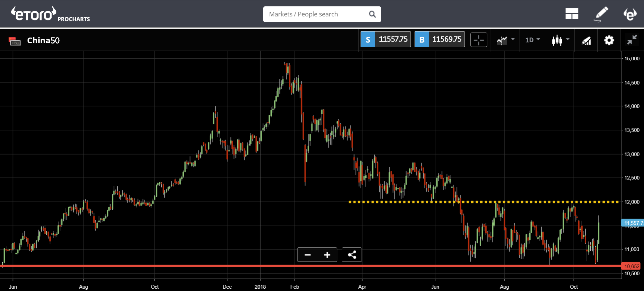Click the China50 instrument flag icon
Screen dimensions: 644x291
tap(14, 41)
